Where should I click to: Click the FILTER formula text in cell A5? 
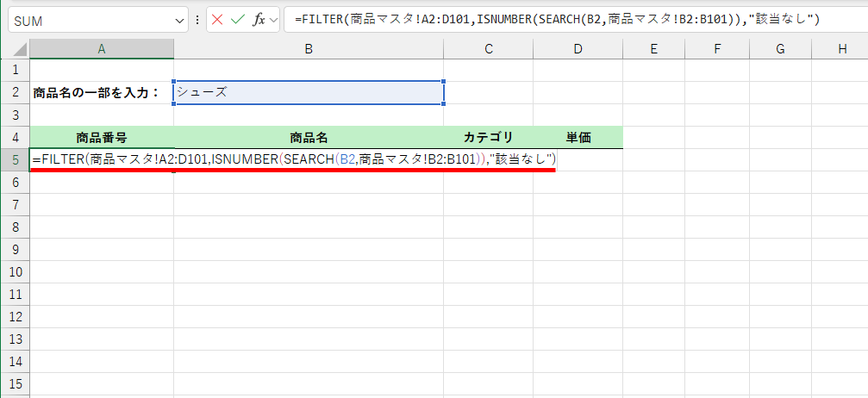click(x=294, y=159)
